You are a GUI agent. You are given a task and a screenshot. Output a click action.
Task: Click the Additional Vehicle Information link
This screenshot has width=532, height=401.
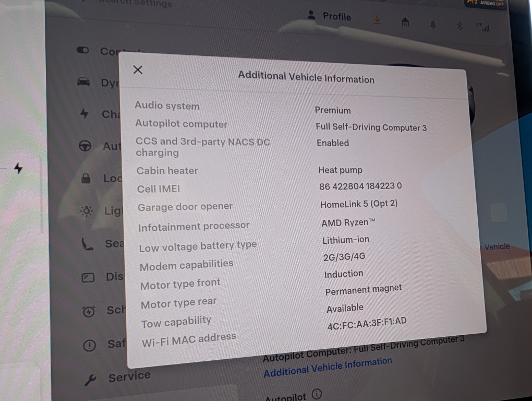click(328, 367)
